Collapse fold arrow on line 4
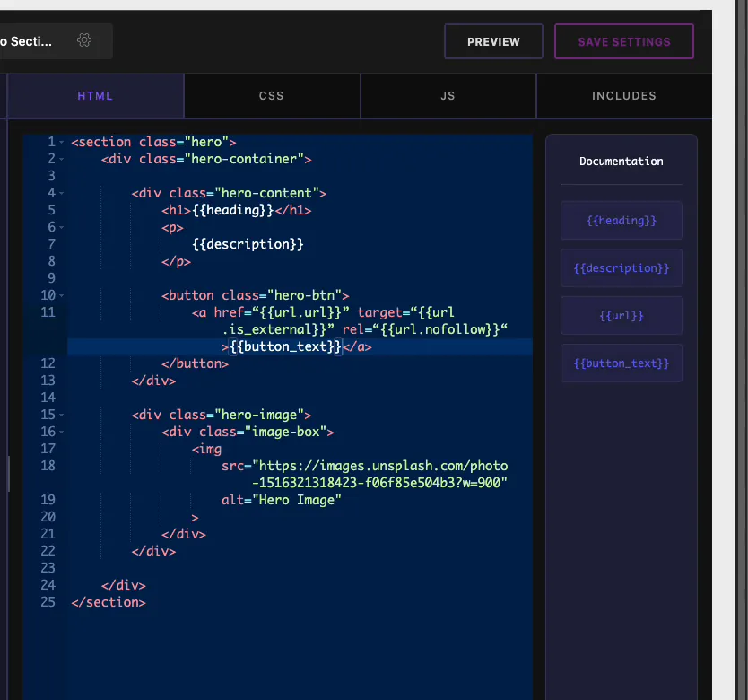Image resolution: width=748 pixels, height=700 pixels. (62, 193)
